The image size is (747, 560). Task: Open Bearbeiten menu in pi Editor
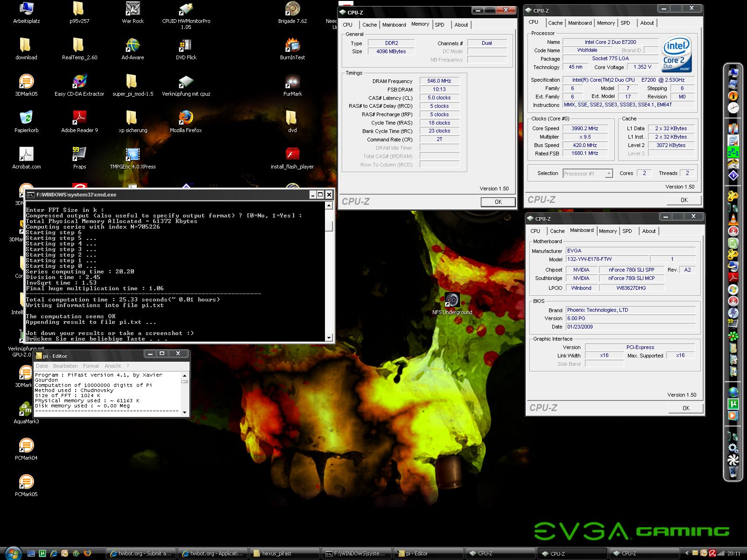tap(65, 366)
